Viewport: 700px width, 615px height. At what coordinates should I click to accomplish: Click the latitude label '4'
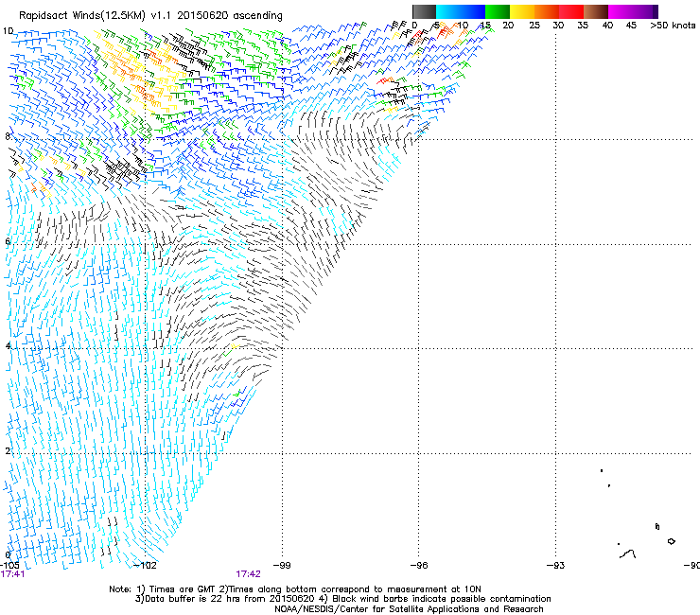8,346
